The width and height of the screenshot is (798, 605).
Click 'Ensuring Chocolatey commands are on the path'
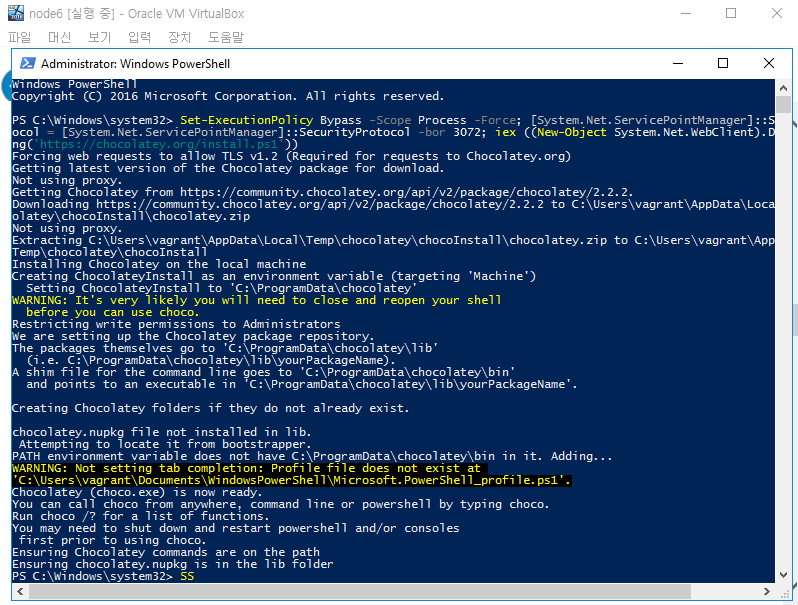(166, 552)
